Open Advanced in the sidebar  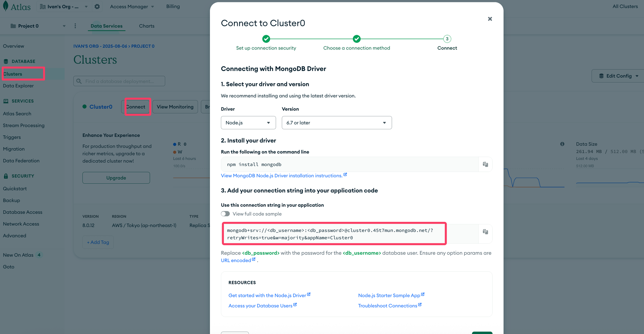14,236
